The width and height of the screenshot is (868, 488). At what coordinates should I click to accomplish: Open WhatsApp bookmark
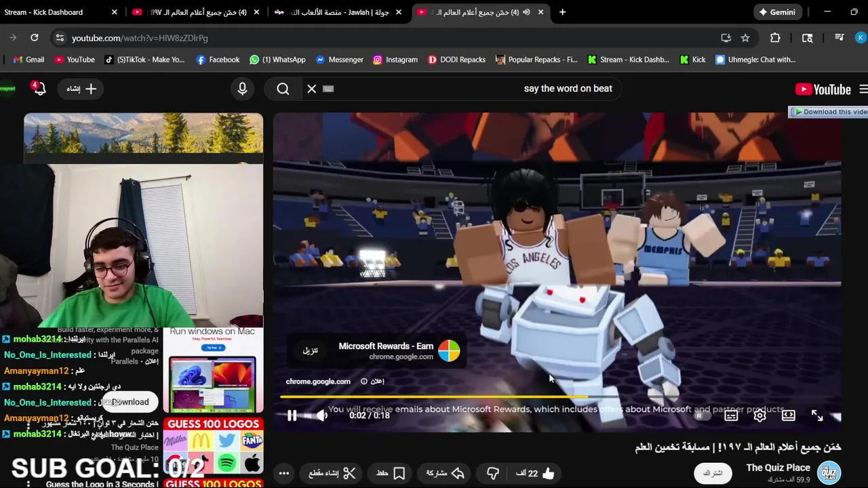[x=277, y=60]
